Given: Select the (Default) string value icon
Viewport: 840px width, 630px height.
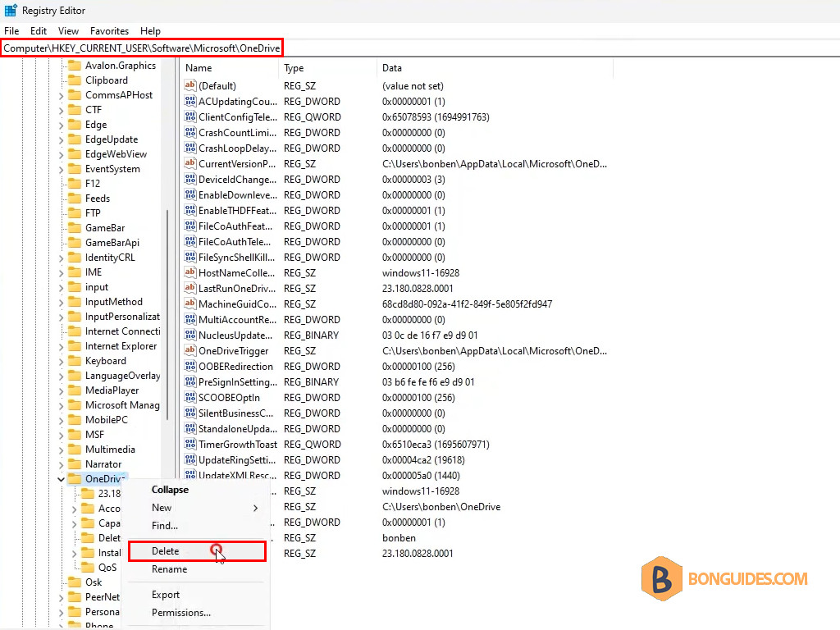Looking at the screenshot, I should coord(189,85).
